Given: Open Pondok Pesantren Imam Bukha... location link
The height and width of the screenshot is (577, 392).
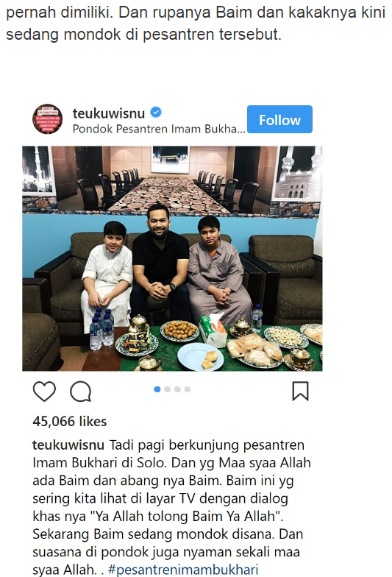Looking at the screenshot, I should pos(159,129).
